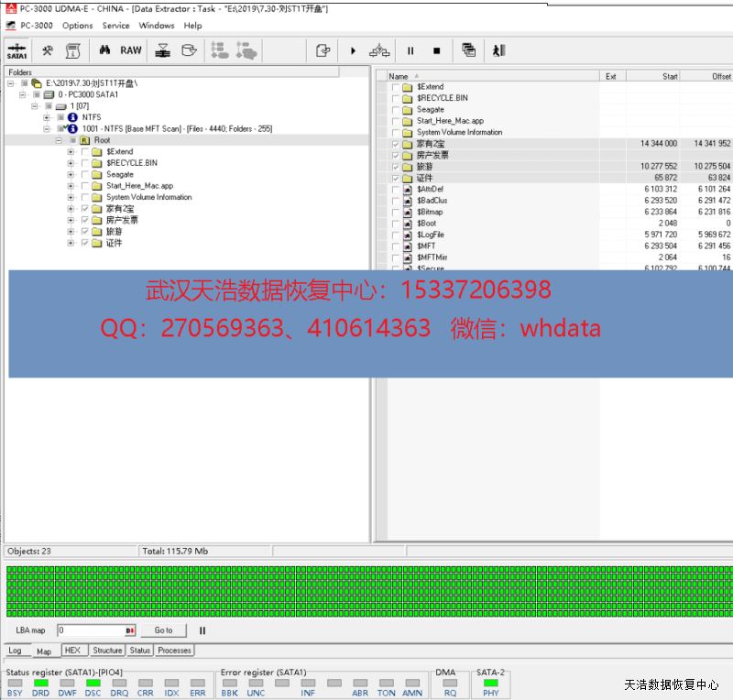Uncheck the 旅游 folder in Folders tree
Viewport: 733px width, 700px height.
tap(85, 232)
